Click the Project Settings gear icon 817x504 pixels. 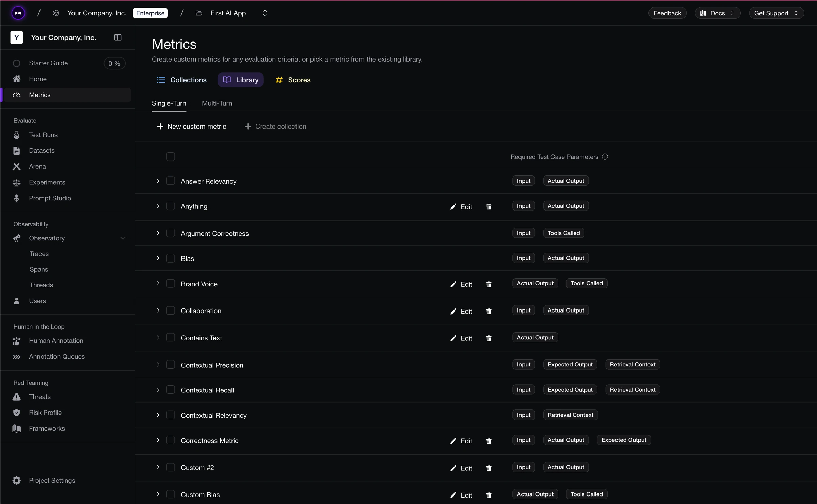(x=16, y=481)
